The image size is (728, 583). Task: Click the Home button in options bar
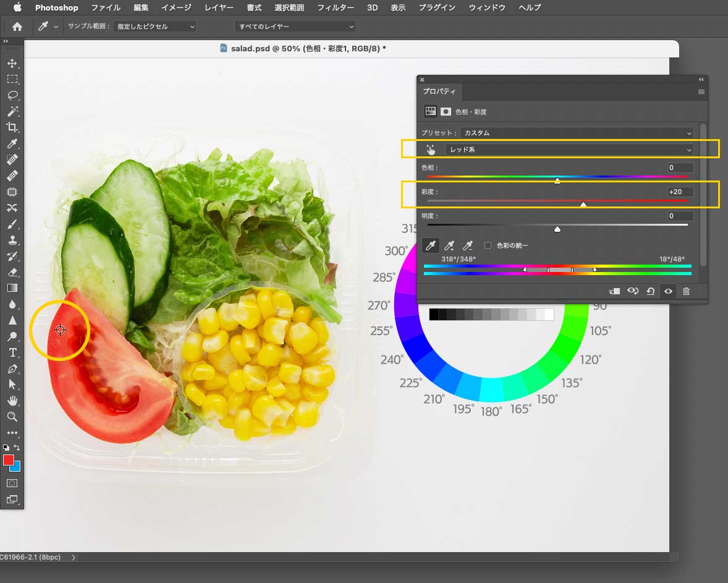[x=17, y=27]
